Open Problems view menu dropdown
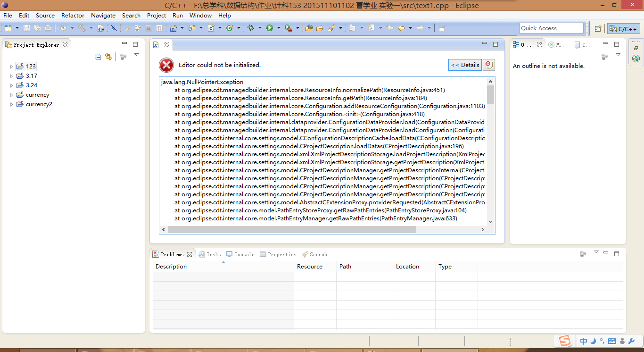 pyautogui.click(x=596, y=252)
